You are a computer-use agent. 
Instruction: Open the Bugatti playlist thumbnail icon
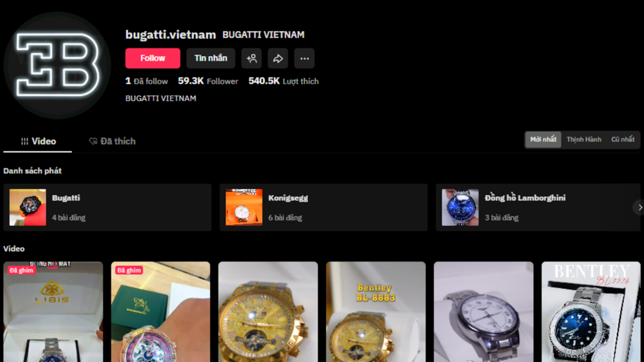click(x=28, y=207)
